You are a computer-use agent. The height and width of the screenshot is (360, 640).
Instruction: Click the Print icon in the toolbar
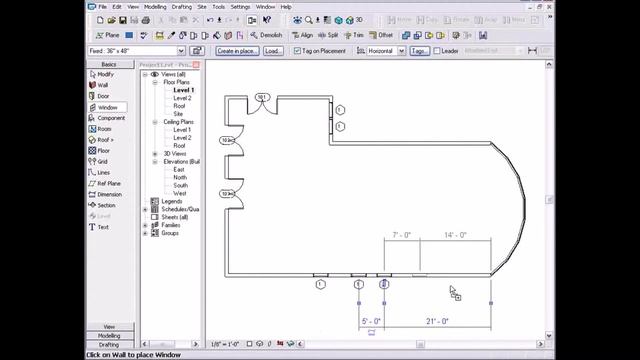click(x=146, y=20)
